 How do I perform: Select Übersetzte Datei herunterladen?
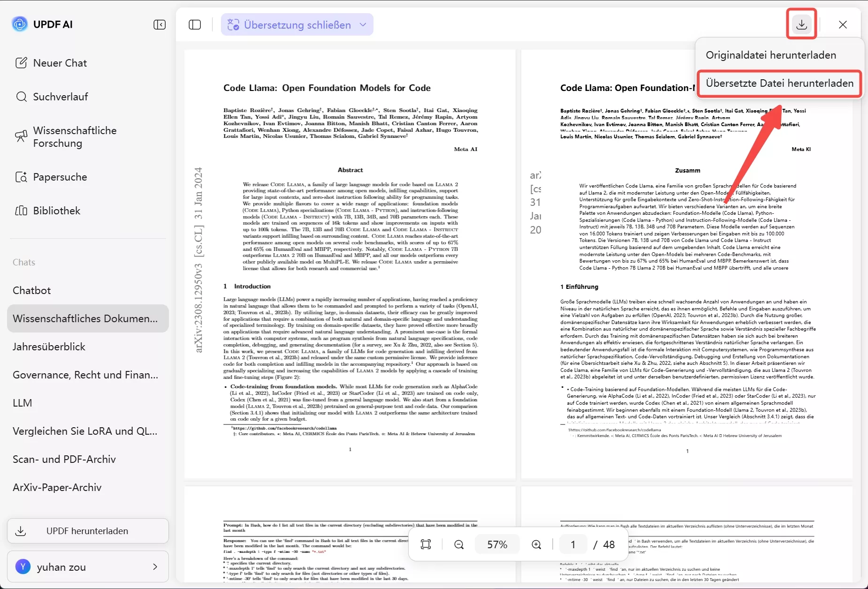(x=779, y=83)
